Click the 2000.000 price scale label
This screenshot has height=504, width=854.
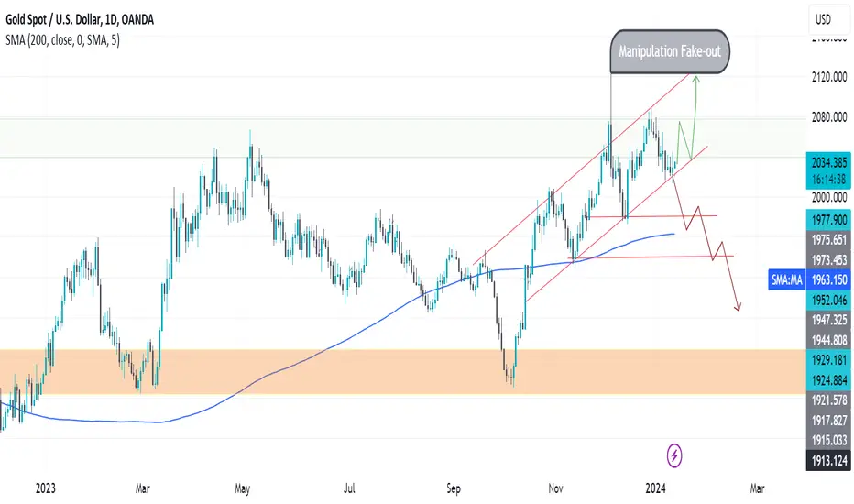click(829, 197)
